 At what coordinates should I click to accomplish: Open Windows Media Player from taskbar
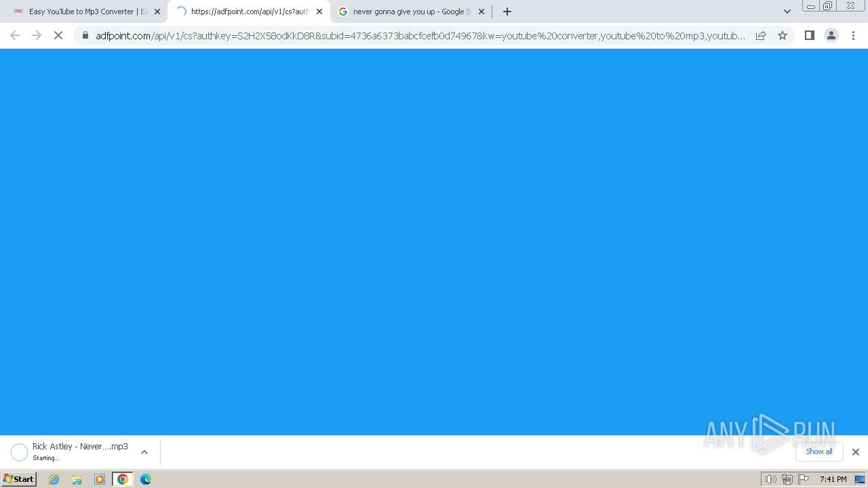(100, 479)
